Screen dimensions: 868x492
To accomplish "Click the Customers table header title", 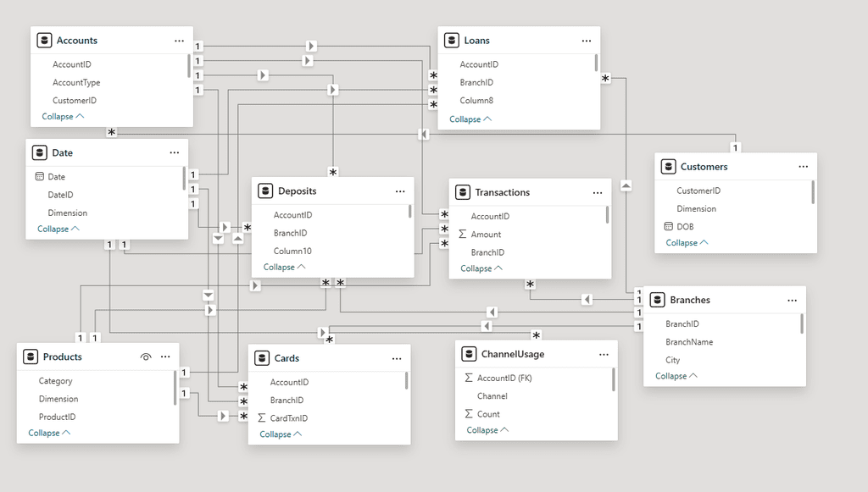I will 704,167.
